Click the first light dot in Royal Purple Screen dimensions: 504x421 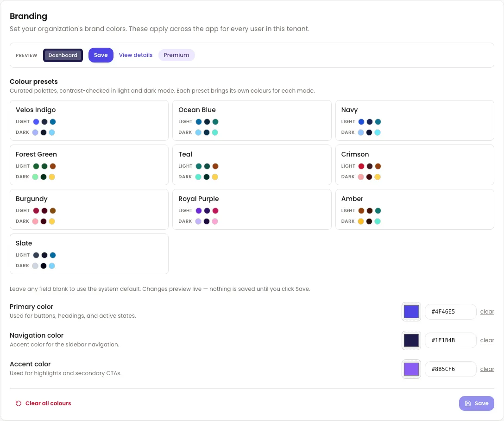199,211
